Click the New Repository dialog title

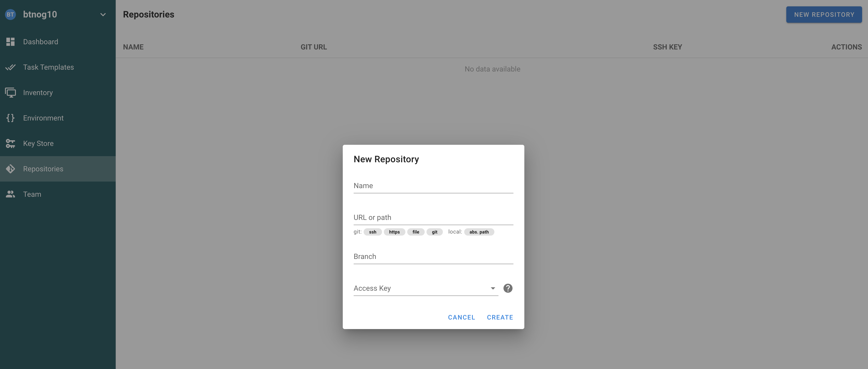[386, 159]
